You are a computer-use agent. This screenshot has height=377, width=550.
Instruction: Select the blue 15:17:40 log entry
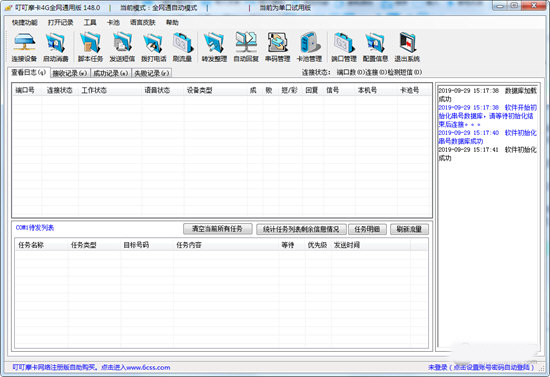pos(487,137)
